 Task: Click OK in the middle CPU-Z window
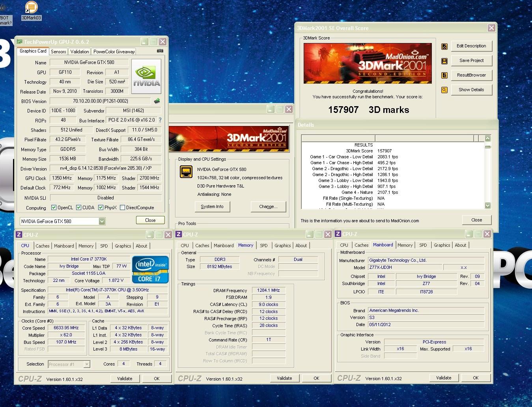316,378
